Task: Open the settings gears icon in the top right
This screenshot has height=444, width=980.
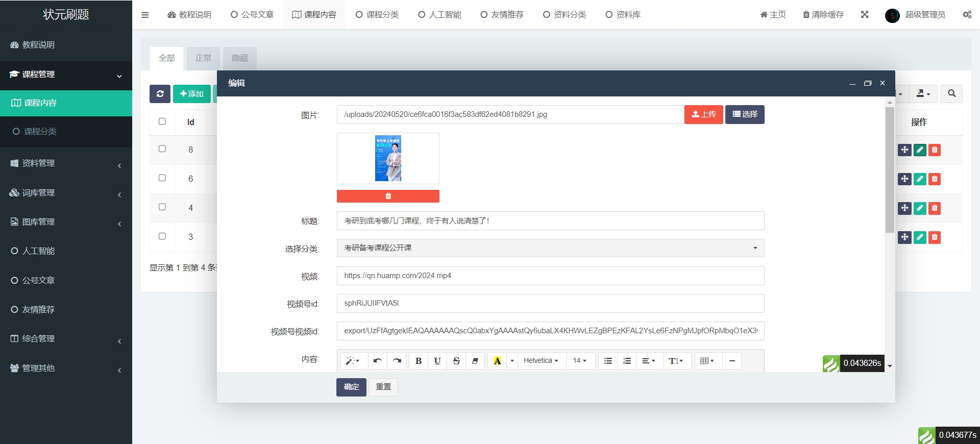Action: [x=967, y=14]
